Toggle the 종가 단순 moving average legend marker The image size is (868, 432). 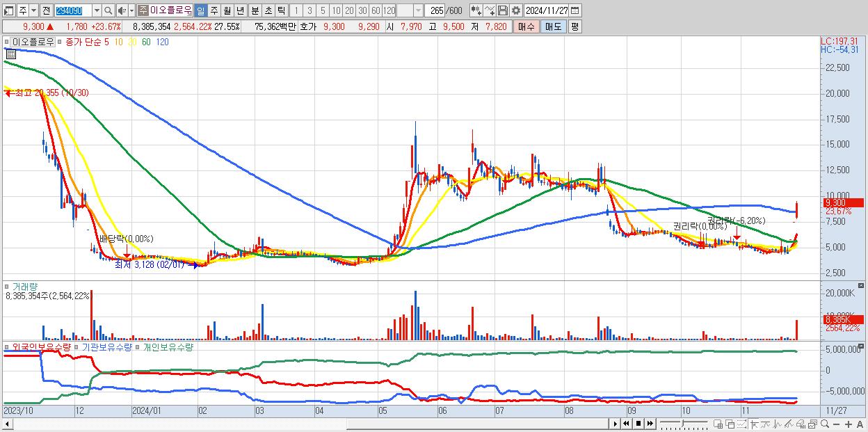[61, 42]
